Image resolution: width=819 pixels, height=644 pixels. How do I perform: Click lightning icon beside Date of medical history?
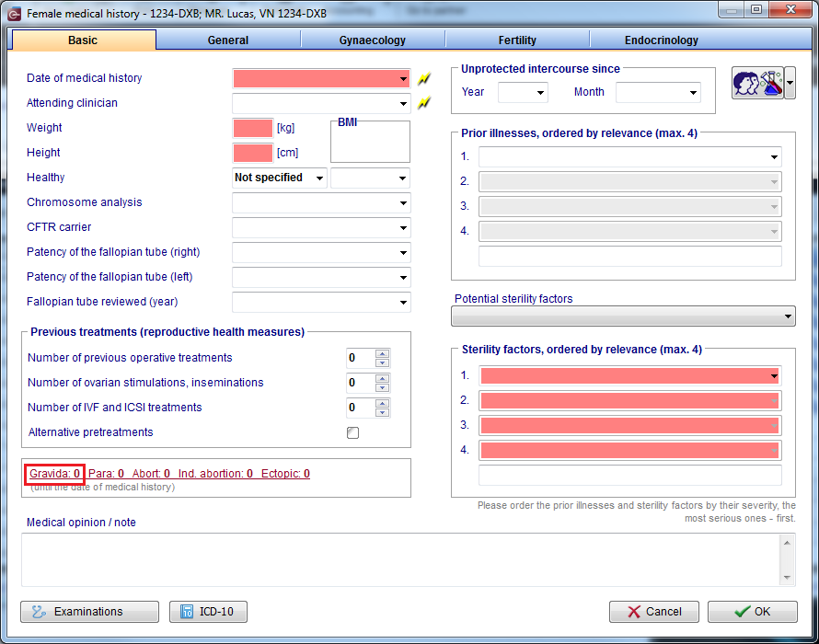coord(424,79)
